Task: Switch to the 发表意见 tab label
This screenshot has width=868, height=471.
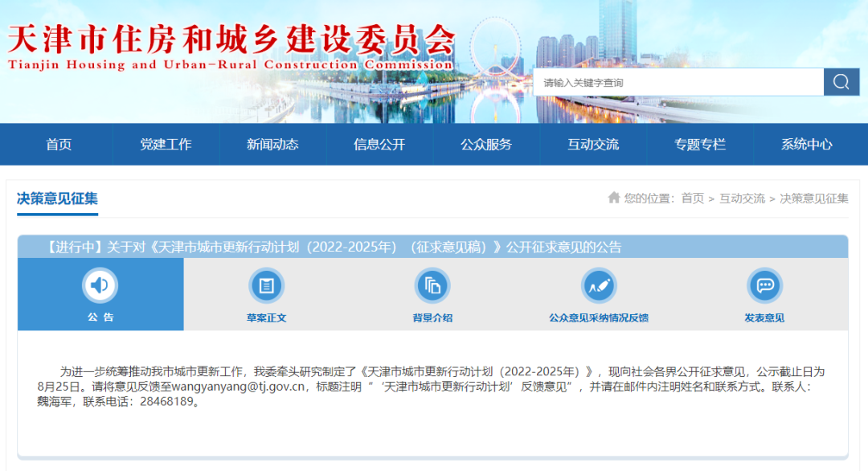Action: [x=764, y=317]
